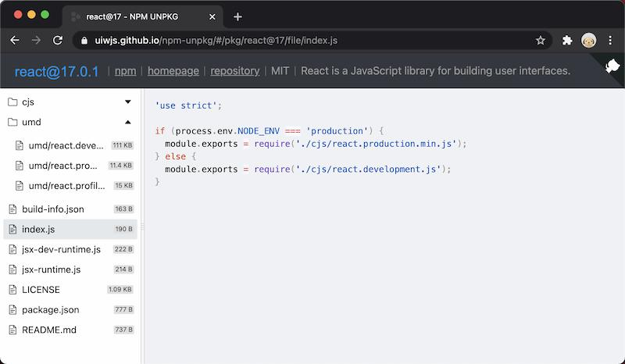Open the GitHub corner octocat link
Viewport: 625px width, 364px height.
[x=612, y=66]
